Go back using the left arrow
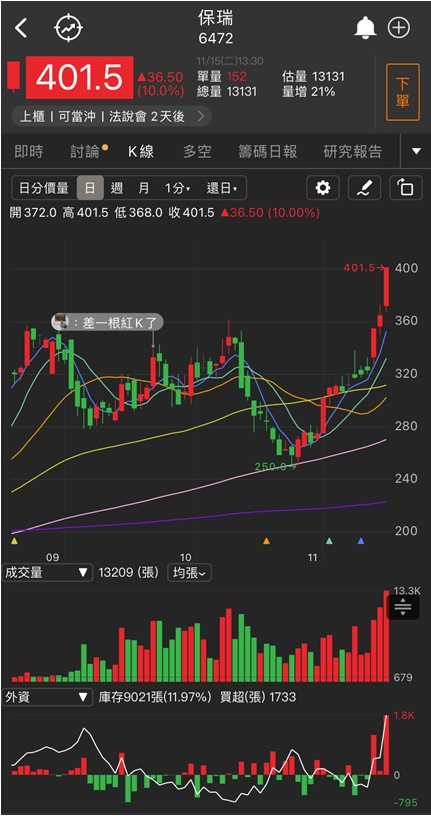The width and height of the screenshot is (431, 816). pos(21,28)
